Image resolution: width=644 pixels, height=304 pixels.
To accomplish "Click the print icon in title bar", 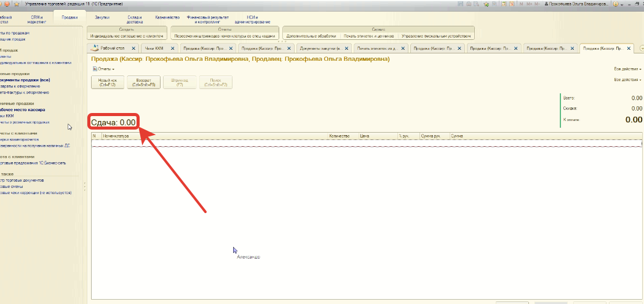I will click(x=469, y=4).
